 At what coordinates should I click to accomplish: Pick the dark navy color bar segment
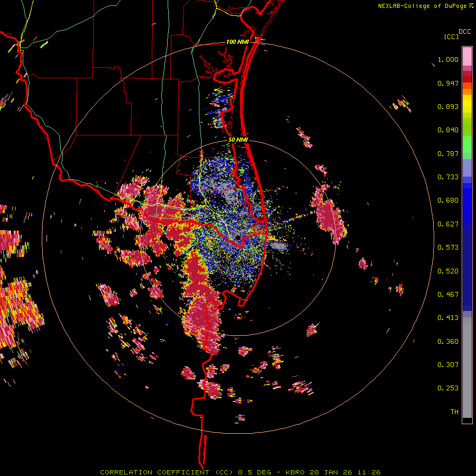(467, 268)
